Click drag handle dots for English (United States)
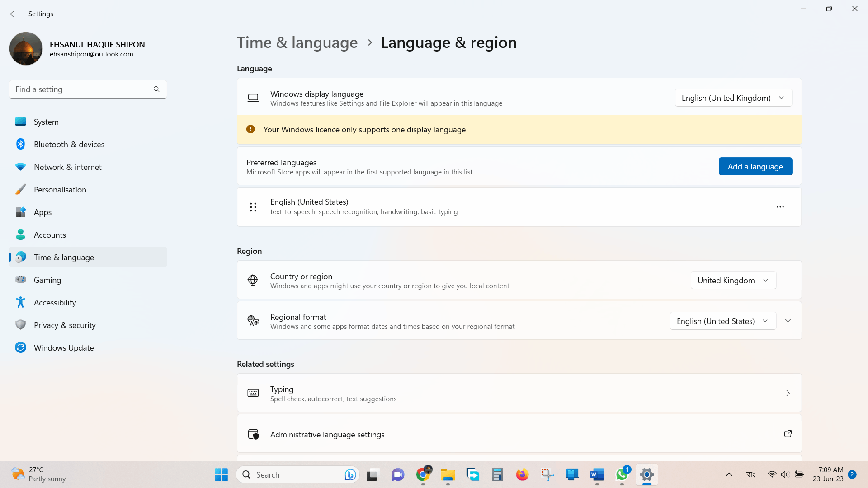The height and width of the screenshot is (488, 868). coord(253,207)
